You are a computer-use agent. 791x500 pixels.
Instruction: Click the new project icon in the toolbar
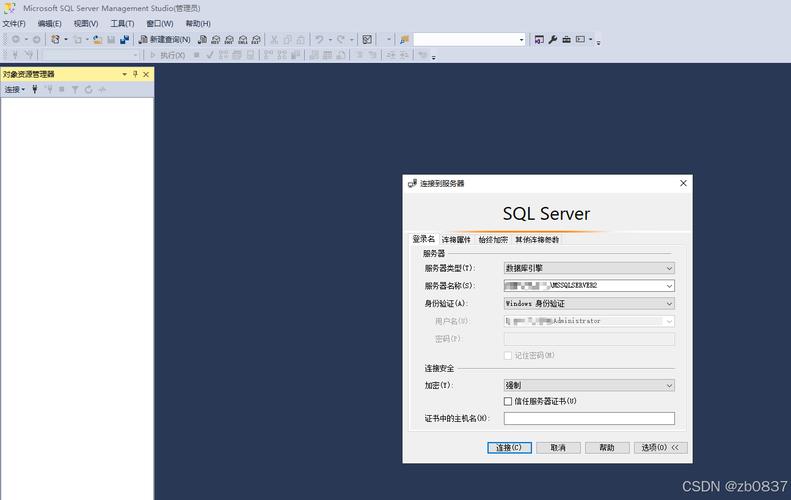(x=55, y=39)
